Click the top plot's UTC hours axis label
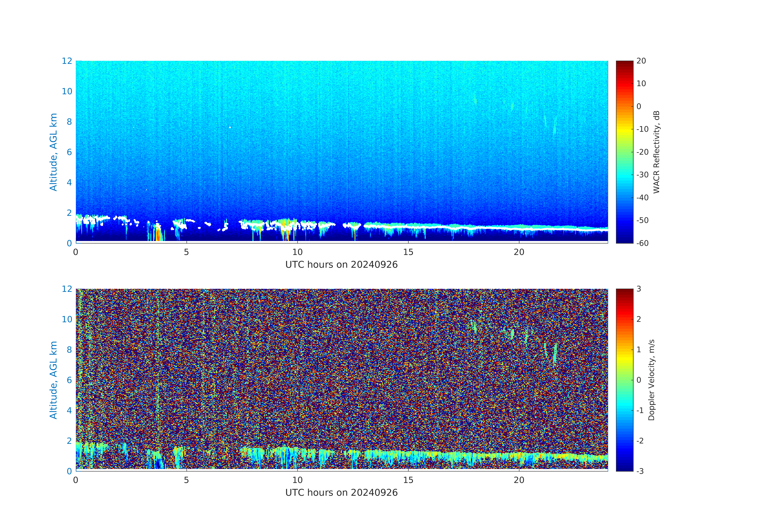This screenshot has width=775, height=532. [341, 264]
